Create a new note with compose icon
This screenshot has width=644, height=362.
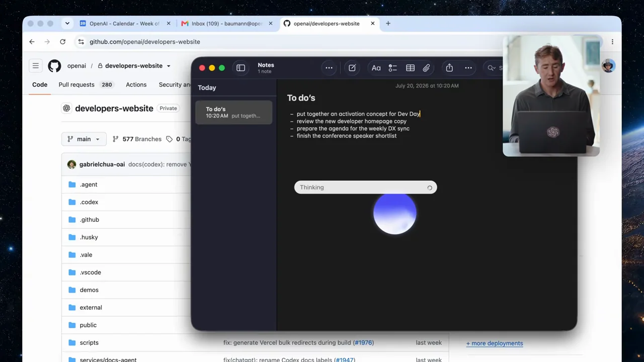352,68
